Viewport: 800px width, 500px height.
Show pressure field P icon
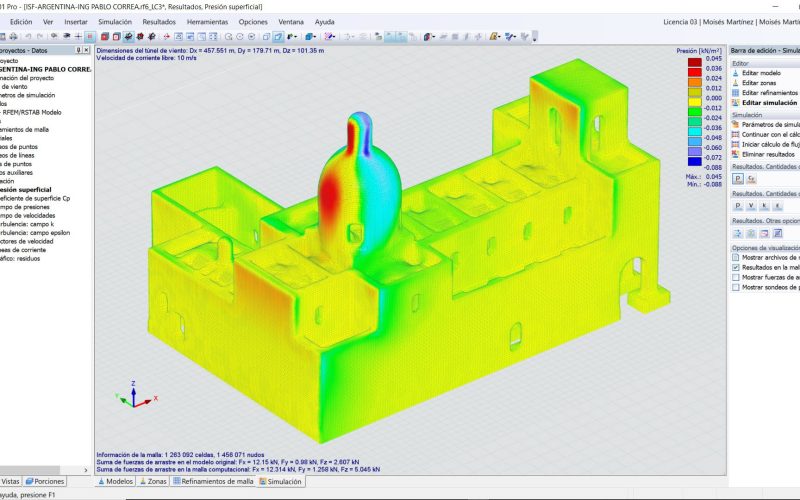pos(738,206)
